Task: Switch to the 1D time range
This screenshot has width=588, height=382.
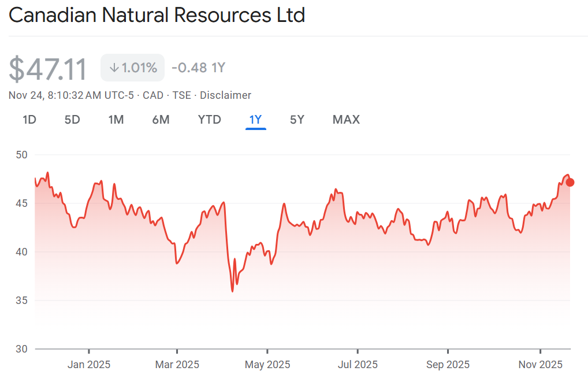Action: [29, 120]
